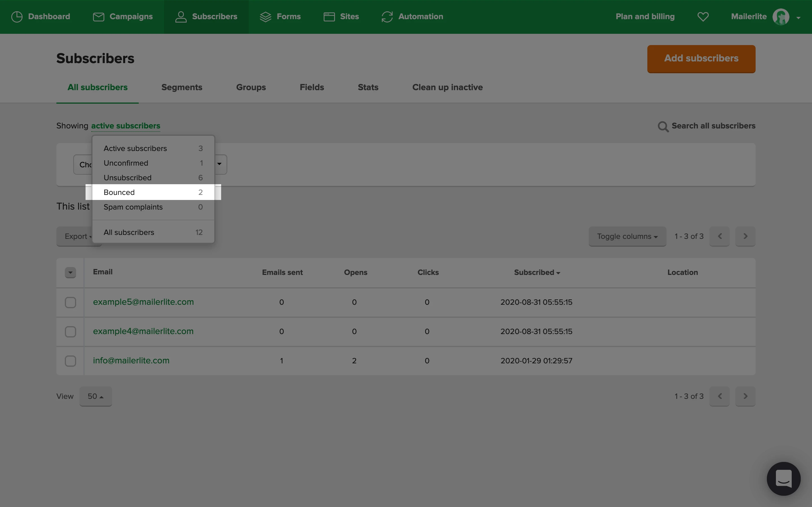
Task: Click the search magnifier icon
Action: (663, 126)
